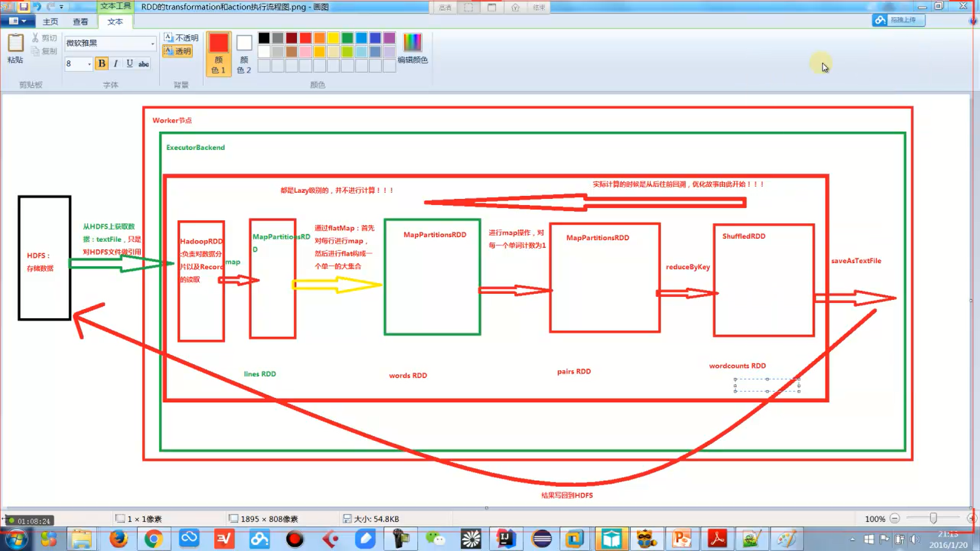Select opaque background (不透明) option
The width and height of the screenshot is (980, 551).
[x=181, y=38]
